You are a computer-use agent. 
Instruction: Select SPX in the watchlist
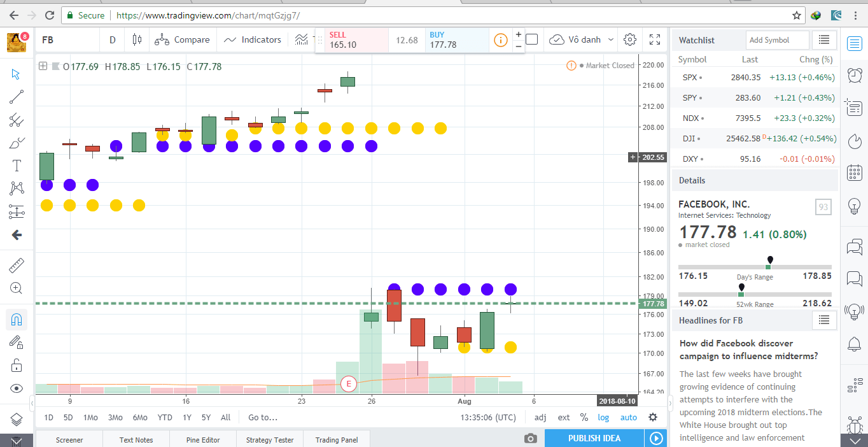(x=755, y=78)
